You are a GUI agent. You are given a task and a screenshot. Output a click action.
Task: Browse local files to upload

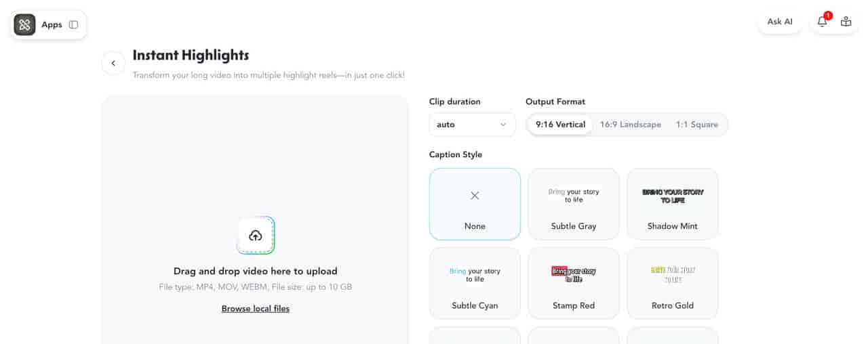point(256,309)
